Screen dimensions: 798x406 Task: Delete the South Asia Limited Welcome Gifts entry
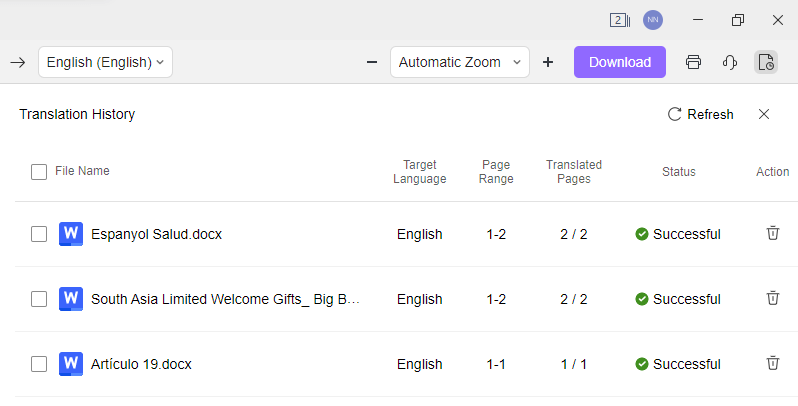[x=773, y=298]
